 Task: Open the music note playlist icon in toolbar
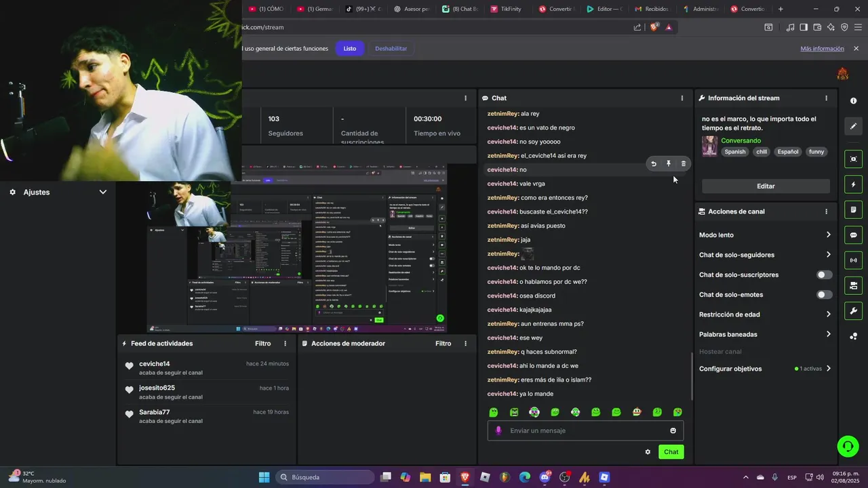coord(790,27)
